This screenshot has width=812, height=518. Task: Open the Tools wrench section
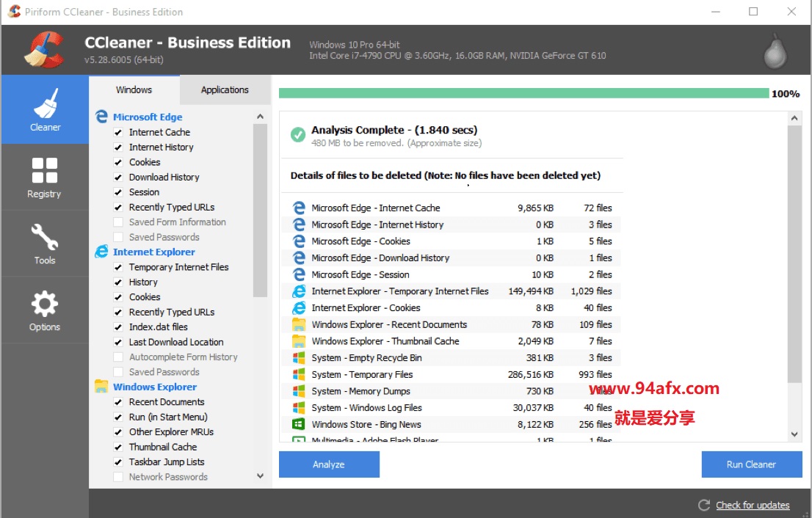click(x=45, y=244)
